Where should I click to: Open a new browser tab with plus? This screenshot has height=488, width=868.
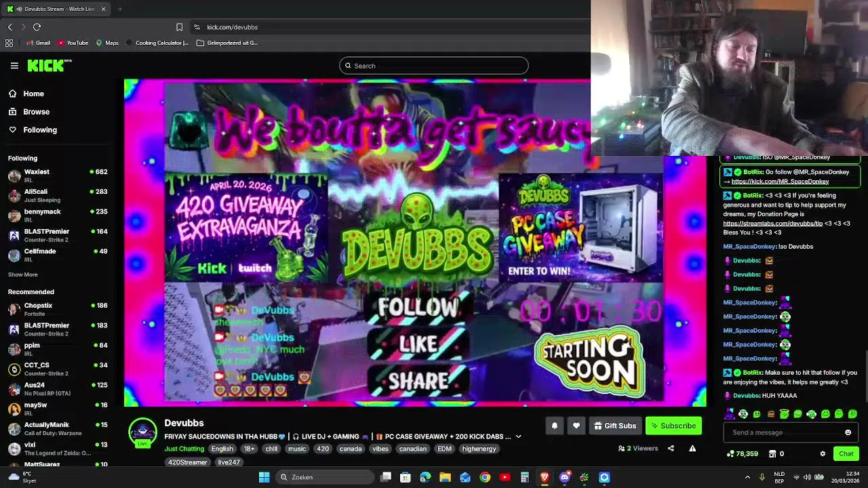click(x=119, y=9)
